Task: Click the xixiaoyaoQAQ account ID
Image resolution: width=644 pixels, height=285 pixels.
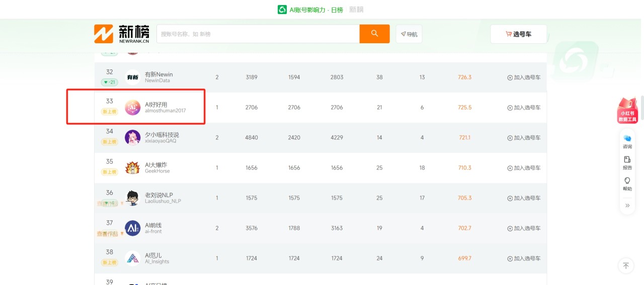Action: [160, 141]
